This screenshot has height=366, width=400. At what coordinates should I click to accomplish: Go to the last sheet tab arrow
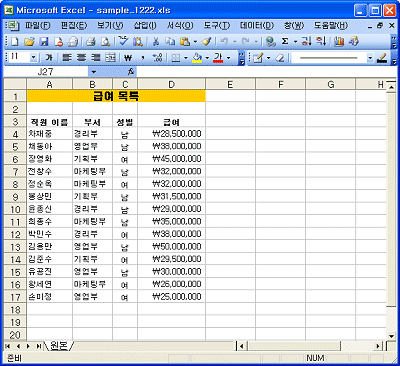click(x=39, y=346)
